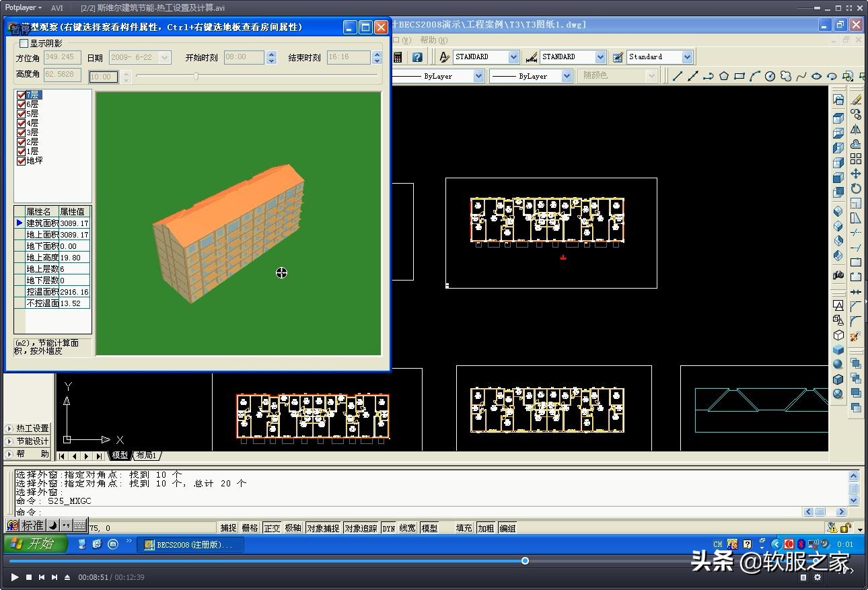Image resolution: width=868 pixels, height=590 pixels.
Task: Pick the Circle draw tool
Action: tap(770, 76)
